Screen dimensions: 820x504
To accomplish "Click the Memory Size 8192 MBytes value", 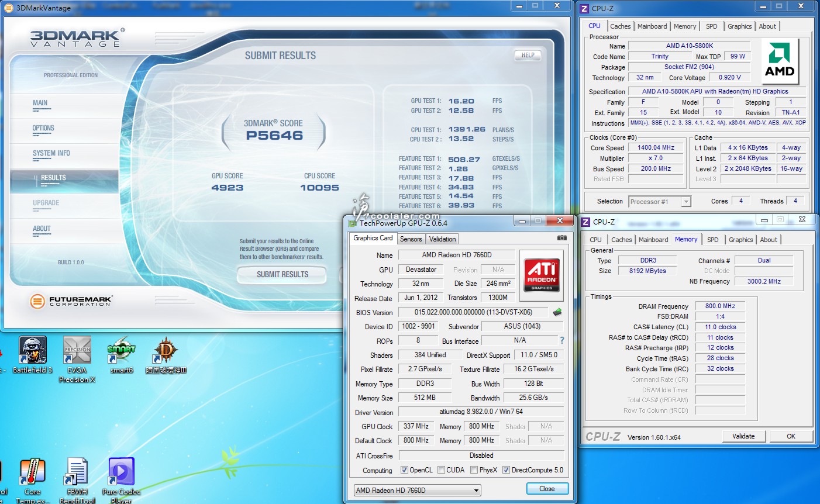I will [x=647, y=271].
